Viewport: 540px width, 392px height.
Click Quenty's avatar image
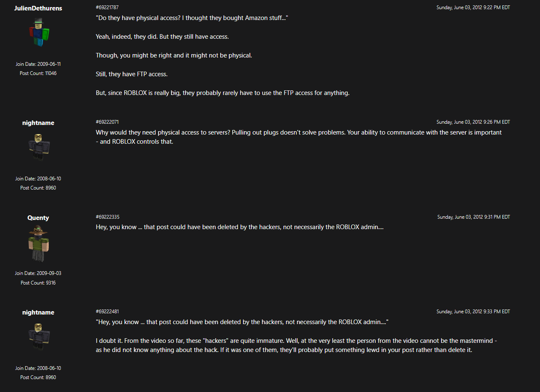pos(38,243)
